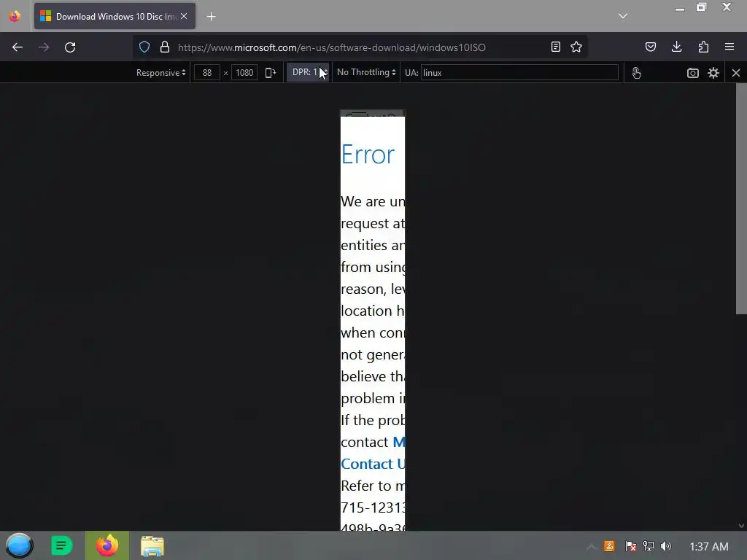The image size is (747, 560).
Task: Open tracking protection shield info
Action: pyautogui.click(x=144, y=47)
